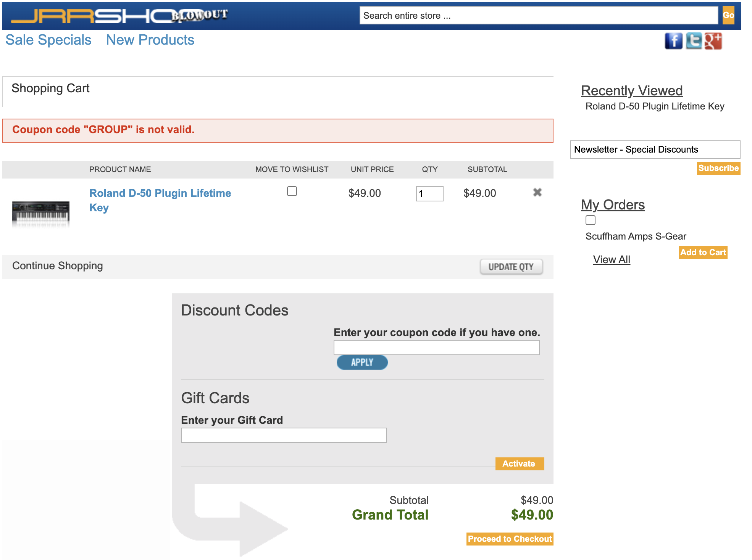Activate the gift card
This screenshot has height=560, width=752.
519,464
